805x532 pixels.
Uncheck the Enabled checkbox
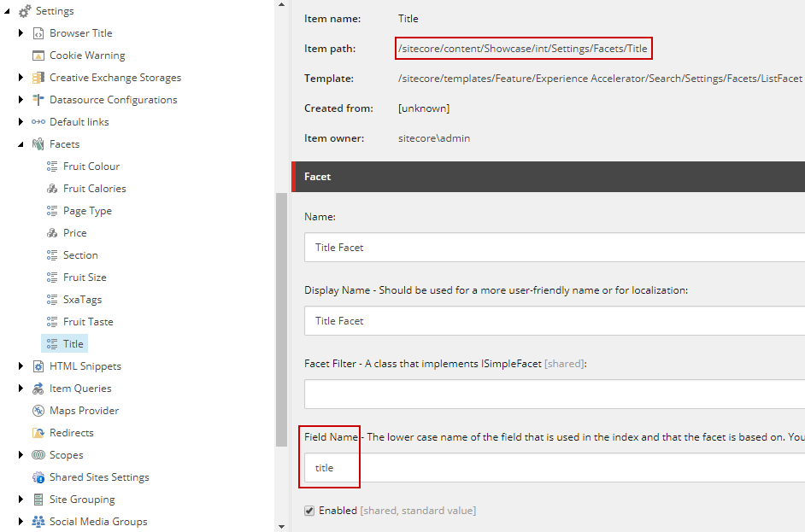(308, 510)
